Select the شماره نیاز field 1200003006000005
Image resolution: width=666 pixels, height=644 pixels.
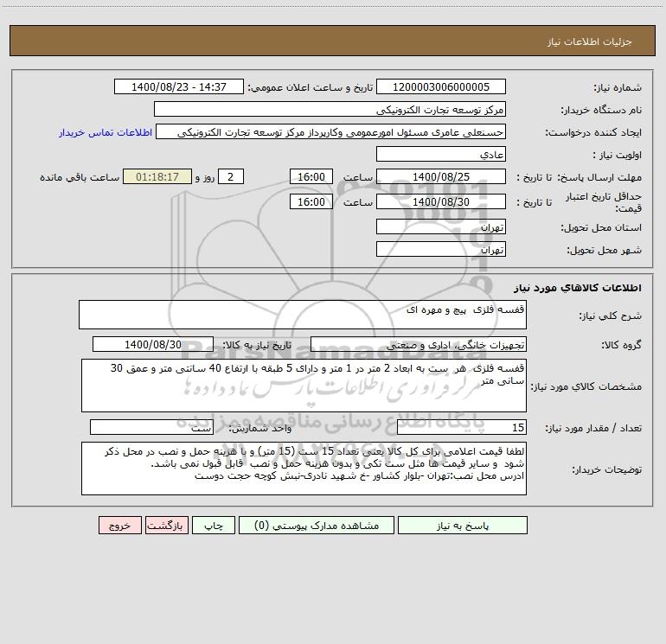point(441,86)
